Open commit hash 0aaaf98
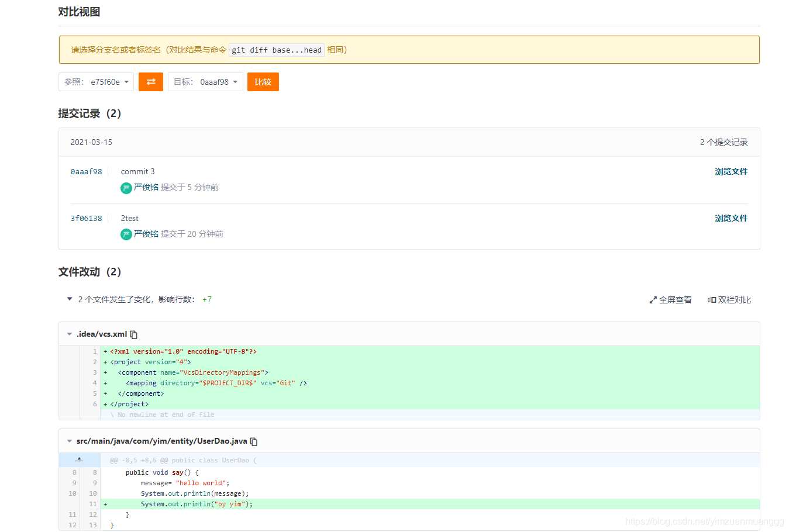Screen dimensions: 789x532 86,172
